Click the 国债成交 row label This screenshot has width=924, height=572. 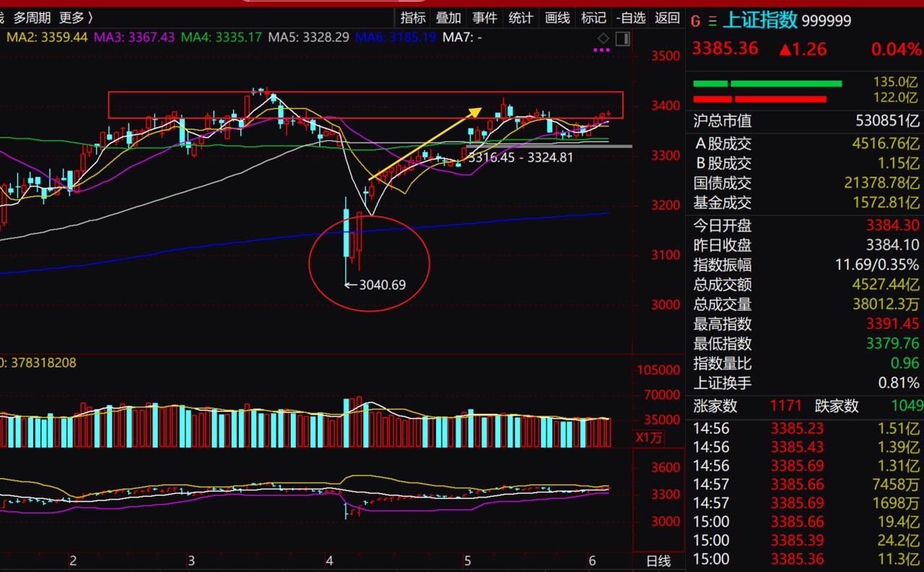[723, 183]
